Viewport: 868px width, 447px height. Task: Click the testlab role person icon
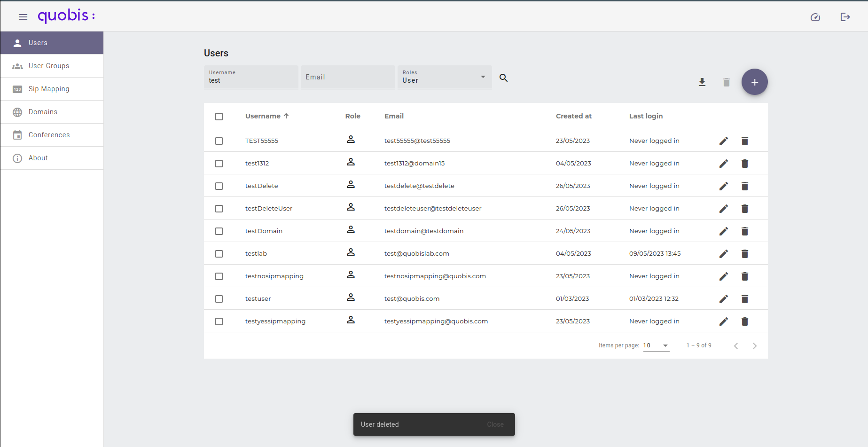coord(351,252)
